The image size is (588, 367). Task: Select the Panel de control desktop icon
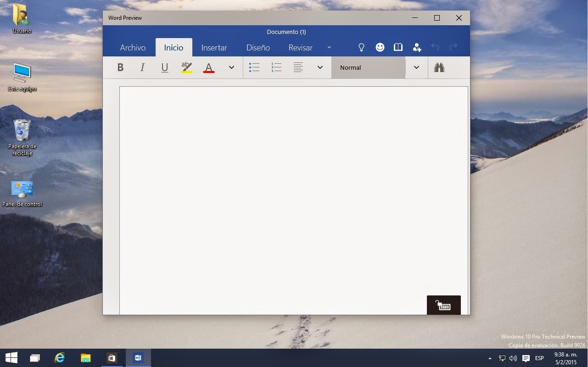22,193
